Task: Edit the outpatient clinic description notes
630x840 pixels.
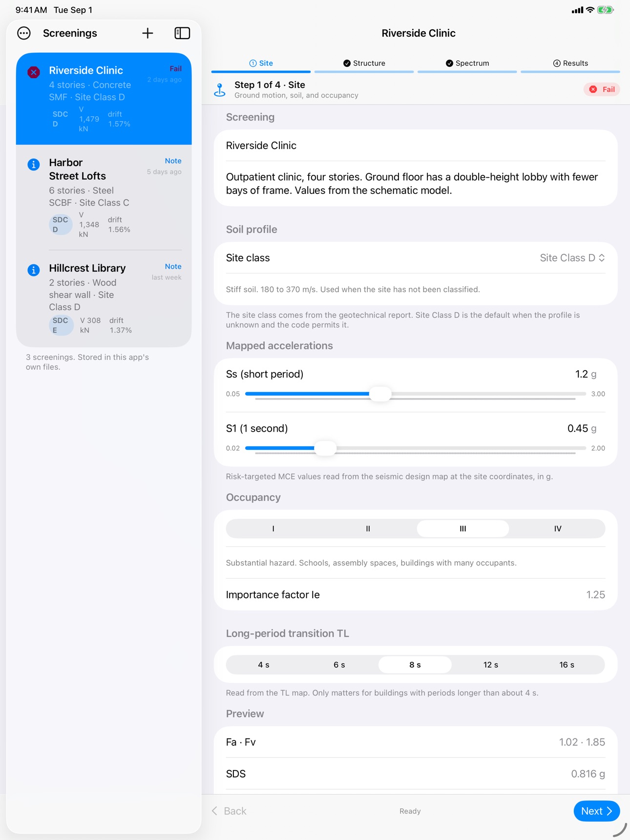Action: click(416, 184)
